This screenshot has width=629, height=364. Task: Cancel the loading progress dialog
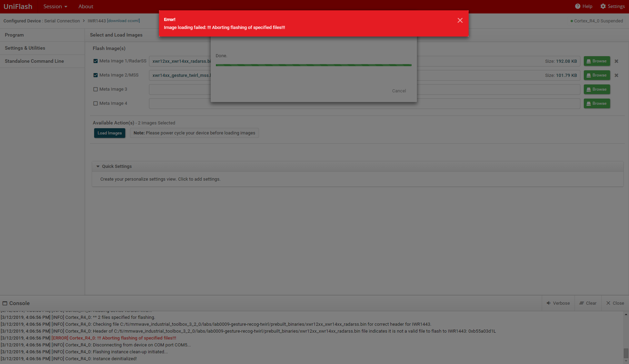click(x=399, y=91)
